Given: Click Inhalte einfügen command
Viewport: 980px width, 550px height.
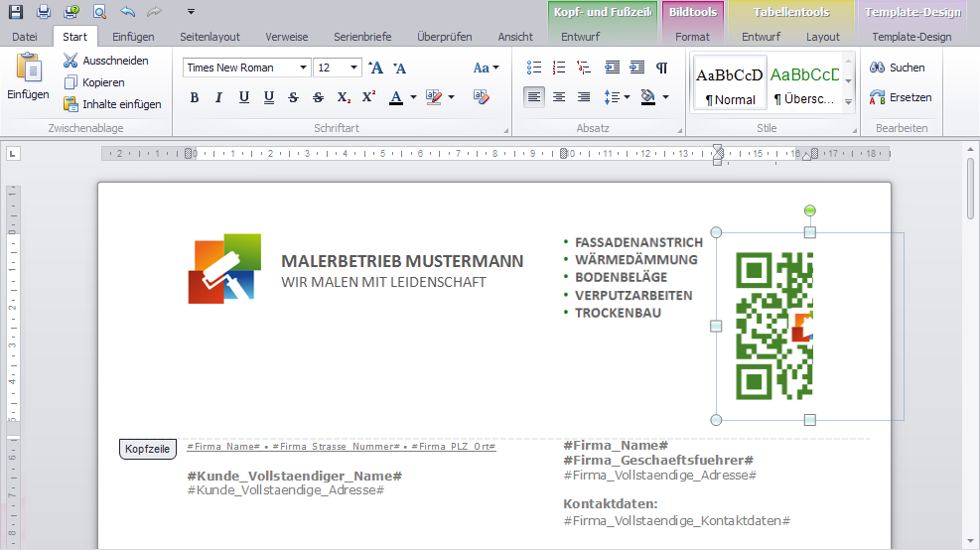Looking at the screenshot, I should coord(112,104).
